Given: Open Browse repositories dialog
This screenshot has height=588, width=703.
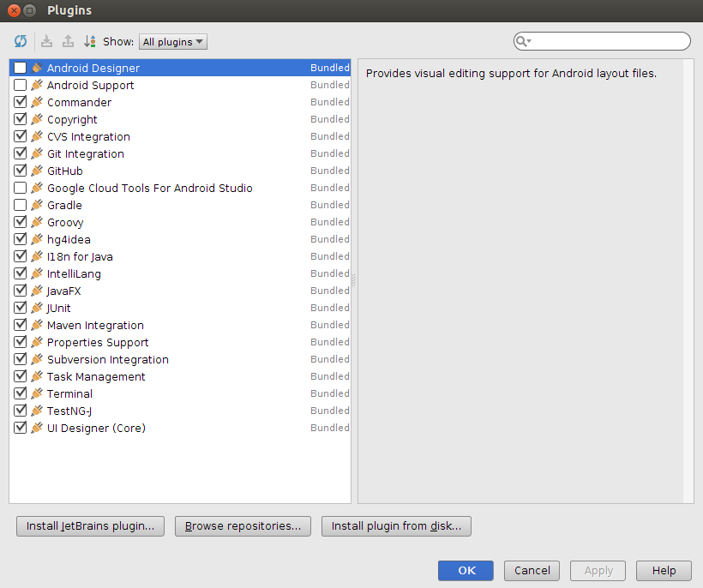Looking at the screenshot, I should point(243,526).
